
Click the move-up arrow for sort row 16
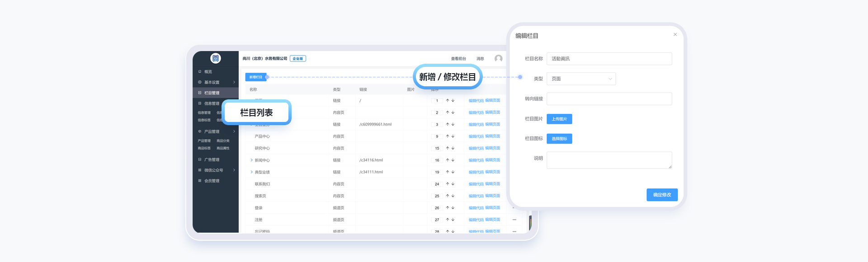[448, 160]
